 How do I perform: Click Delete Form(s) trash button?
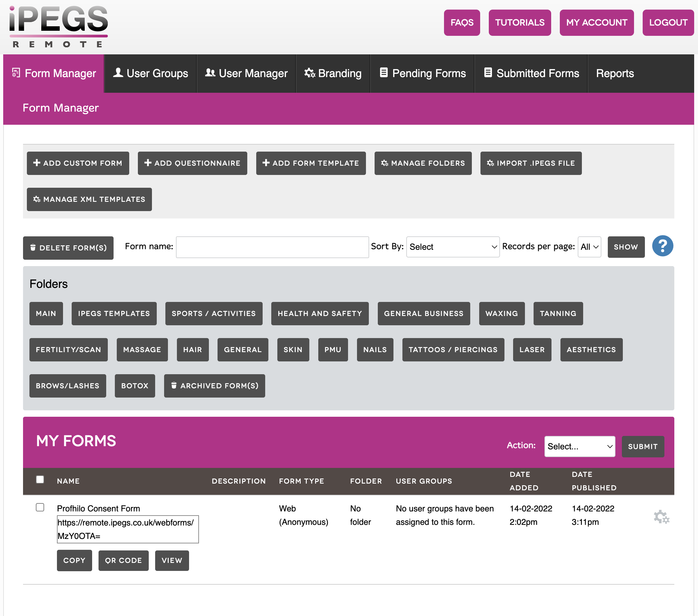68,248
